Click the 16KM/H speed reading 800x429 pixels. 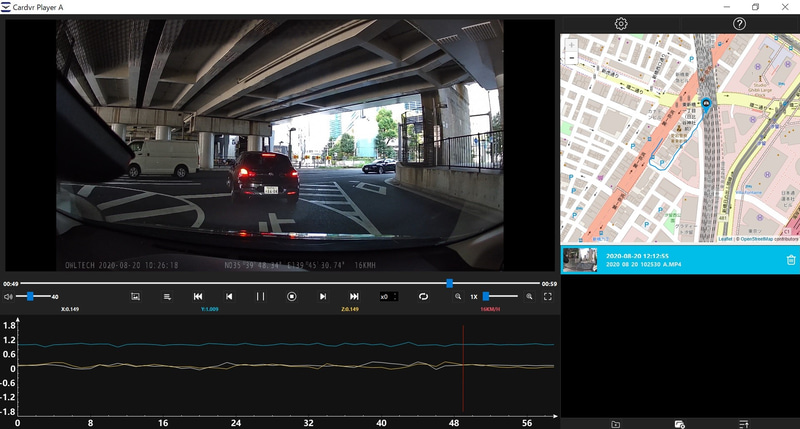[490, 309]
